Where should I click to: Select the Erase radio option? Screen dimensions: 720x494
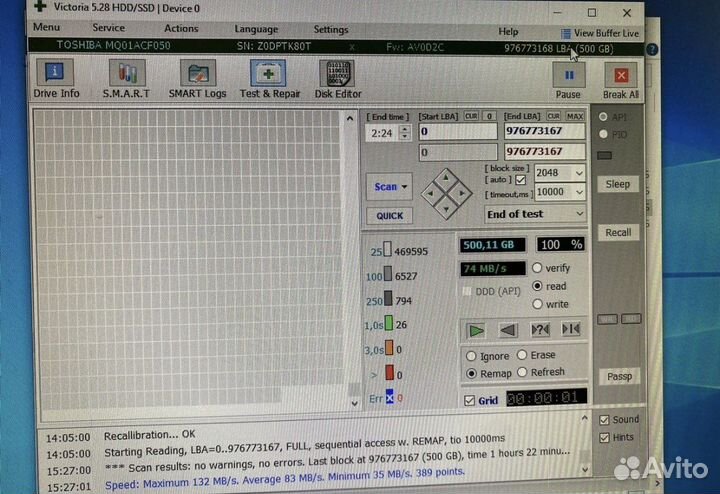[521, 356]
